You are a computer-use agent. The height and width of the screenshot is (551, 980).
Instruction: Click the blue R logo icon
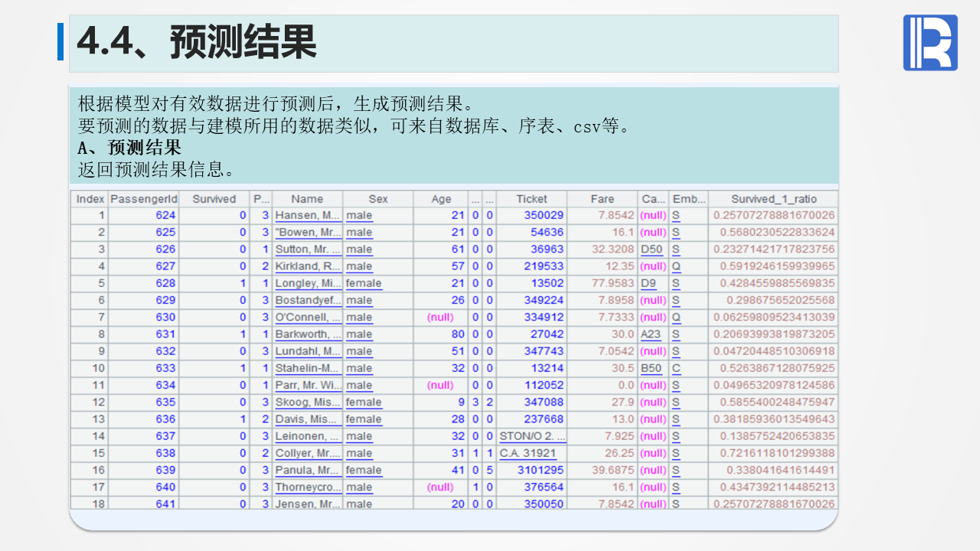coord(929,43)
